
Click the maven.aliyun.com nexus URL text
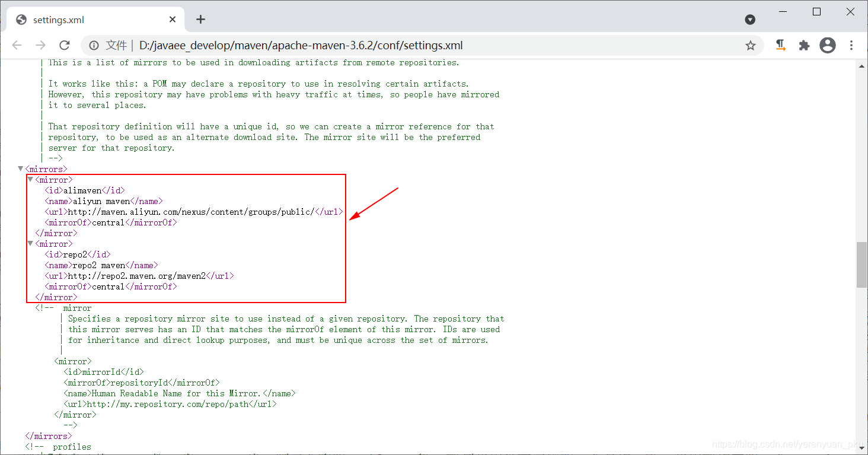pyautogui.click(x=191, y=212)
